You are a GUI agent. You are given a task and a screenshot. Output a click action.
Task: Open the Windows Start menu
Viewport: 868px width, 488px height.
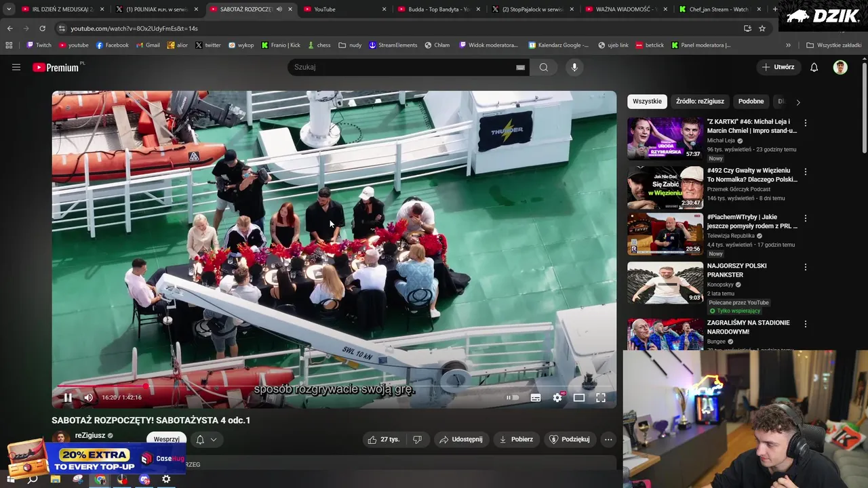pyautogui.click(x=10, y=479)
